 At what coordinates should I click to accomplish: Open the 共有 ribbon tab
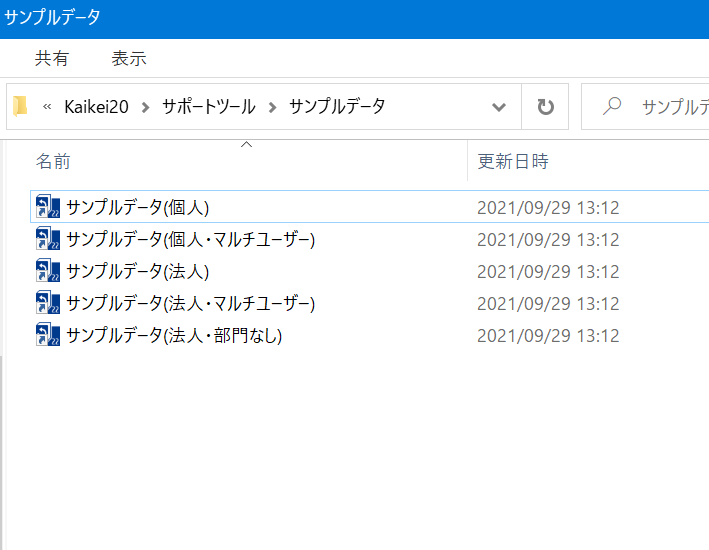click(x=52, y=59)
